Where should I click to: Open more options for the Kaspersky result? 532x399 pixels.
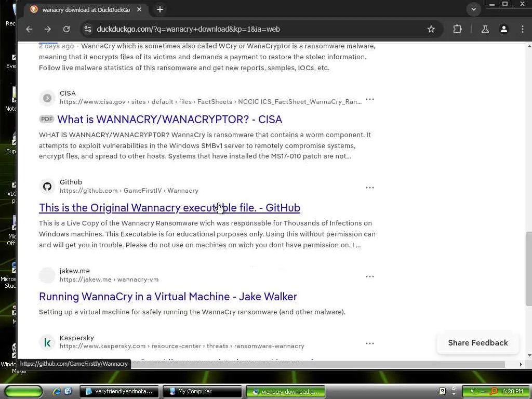[370, 343]
